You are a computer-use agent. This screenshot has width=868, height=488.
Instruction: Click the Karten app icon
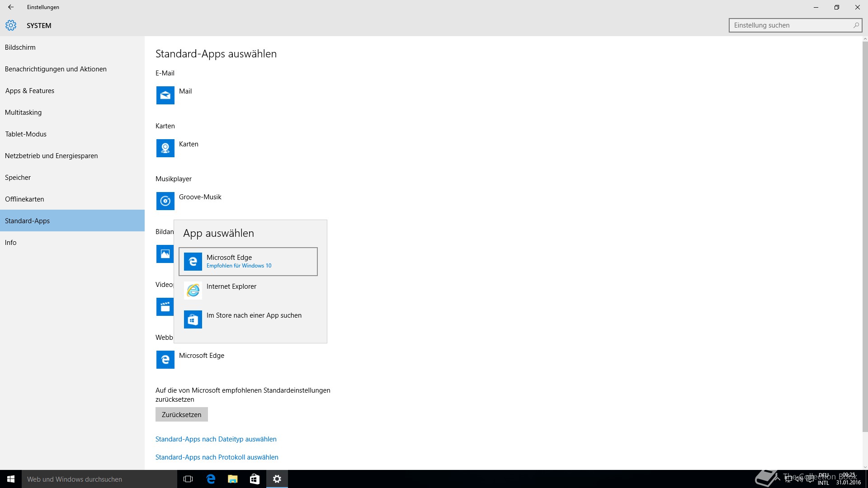(x=165, y=148)
